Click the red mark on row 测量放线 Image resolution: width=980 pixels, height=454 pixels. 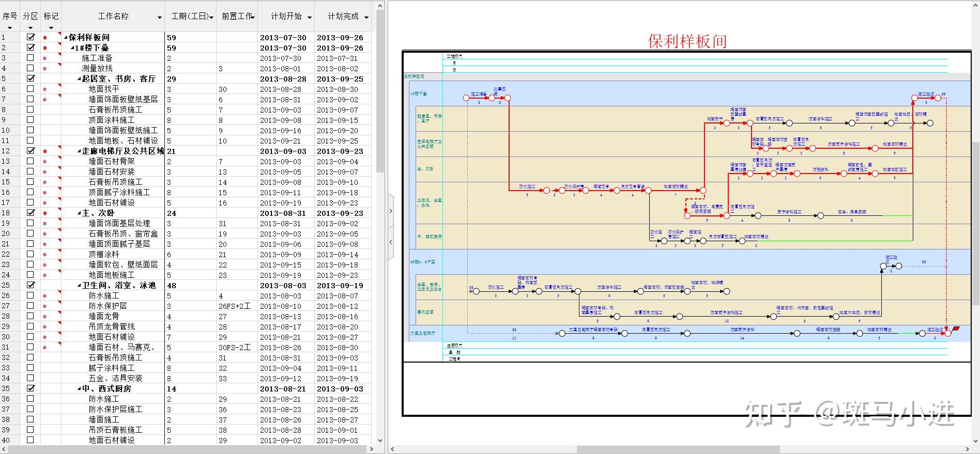(45, 69)
